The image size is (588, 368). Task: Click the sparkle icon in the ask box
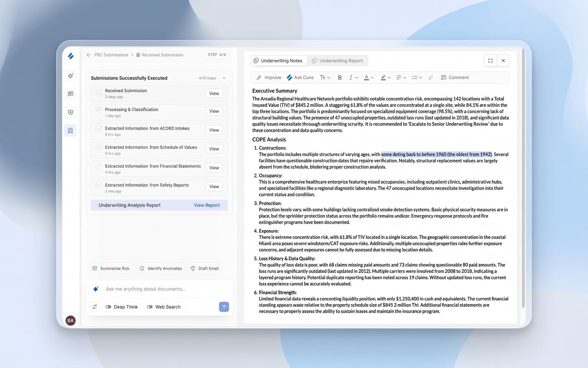coord(96,289)
